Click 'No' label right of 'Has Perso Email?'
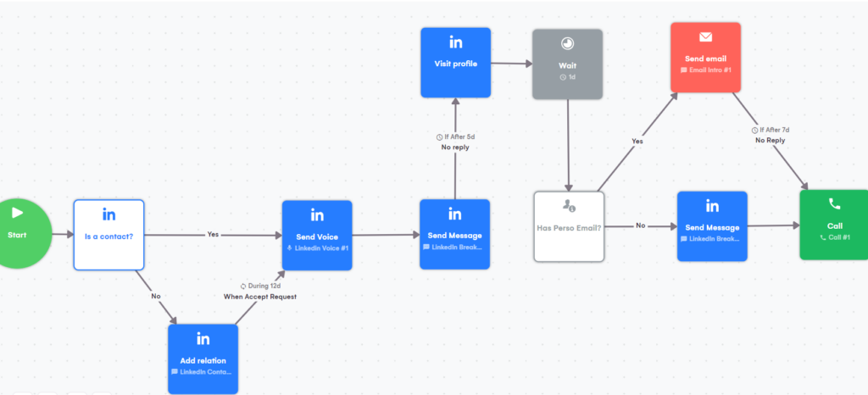 tap(640, 226)
